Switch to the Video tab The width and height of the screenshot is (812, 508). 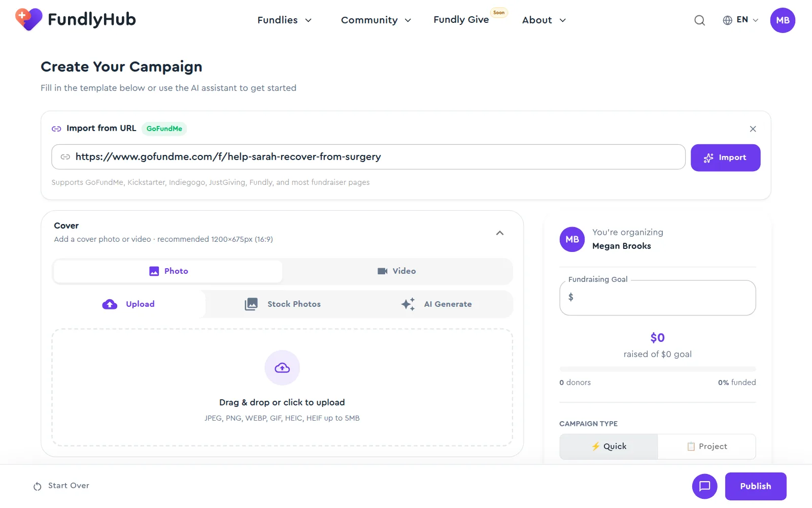coord(397,271)
